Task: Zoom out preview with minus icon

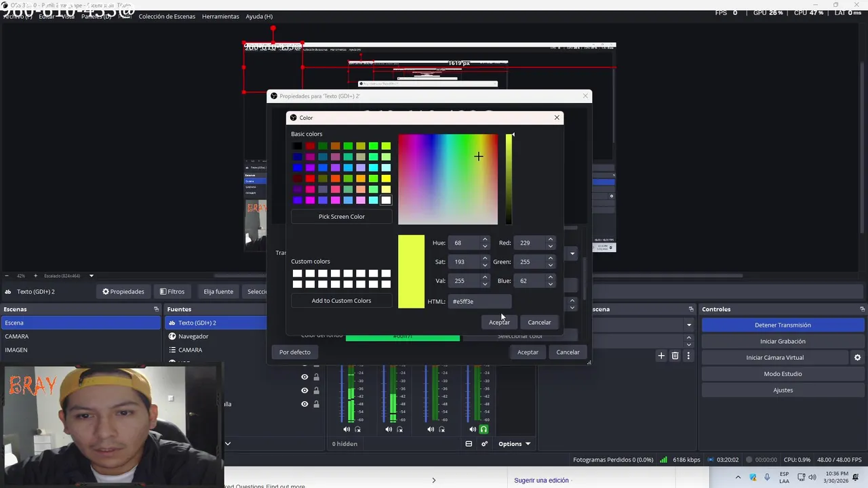Action: tap(7, 276)
